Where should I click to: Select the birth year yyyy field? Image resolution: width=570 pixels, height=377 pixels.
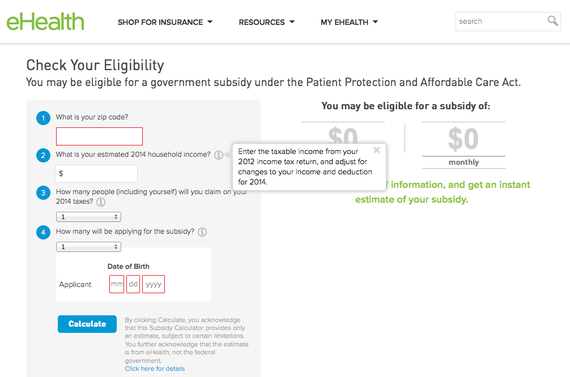(x=153, y=284)
